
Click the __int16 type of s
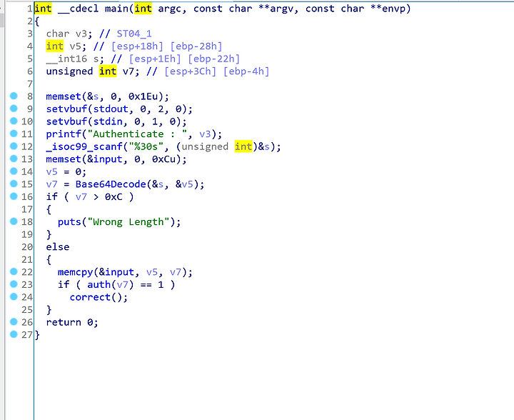click(66, 59)
